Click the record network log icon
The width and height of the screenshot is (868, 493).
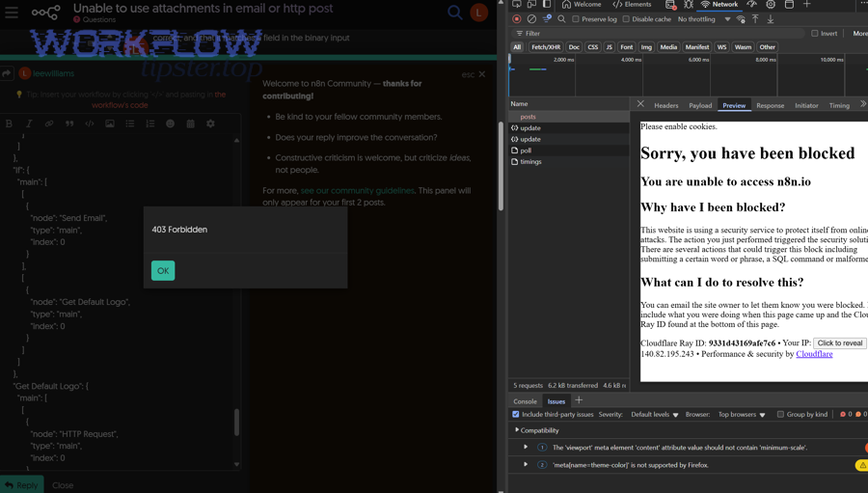click(x=517, y=19)
